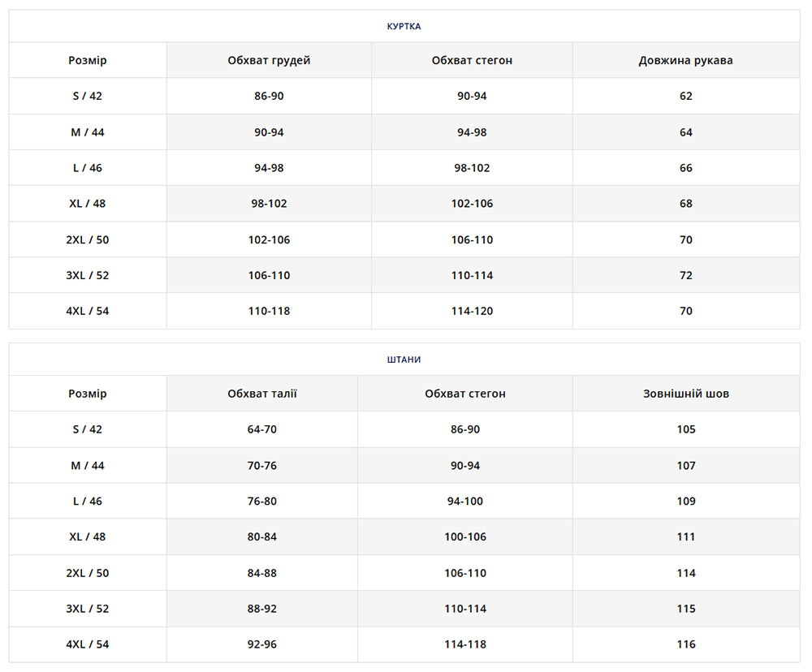Click sleeve length value 72

click(685, 275)
